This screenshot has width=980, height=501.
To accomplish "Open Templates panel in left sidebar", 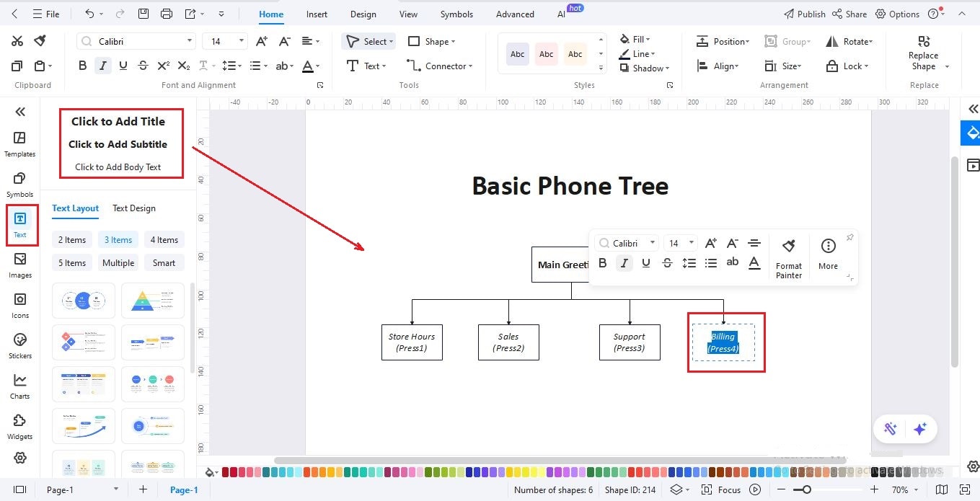I will [x=19, y=144].
